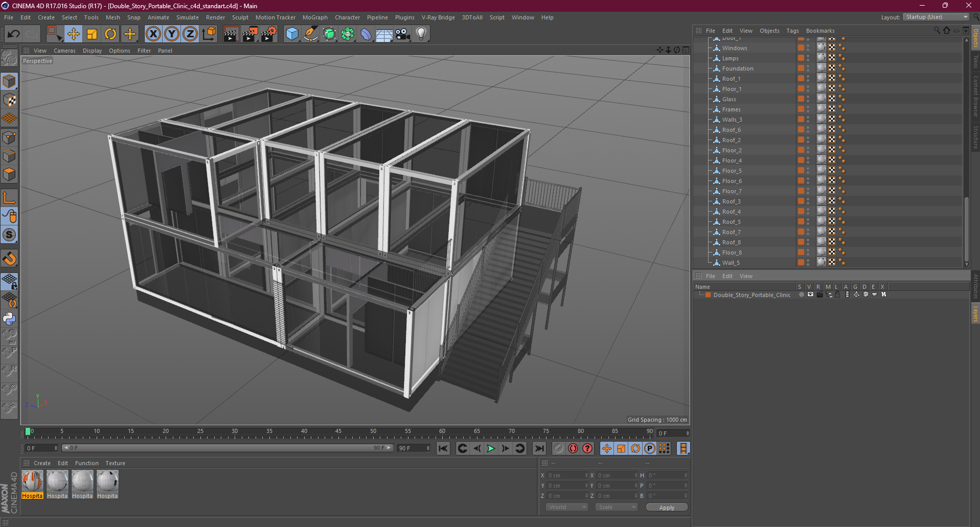Select the Foundation object

coord(738,68)
